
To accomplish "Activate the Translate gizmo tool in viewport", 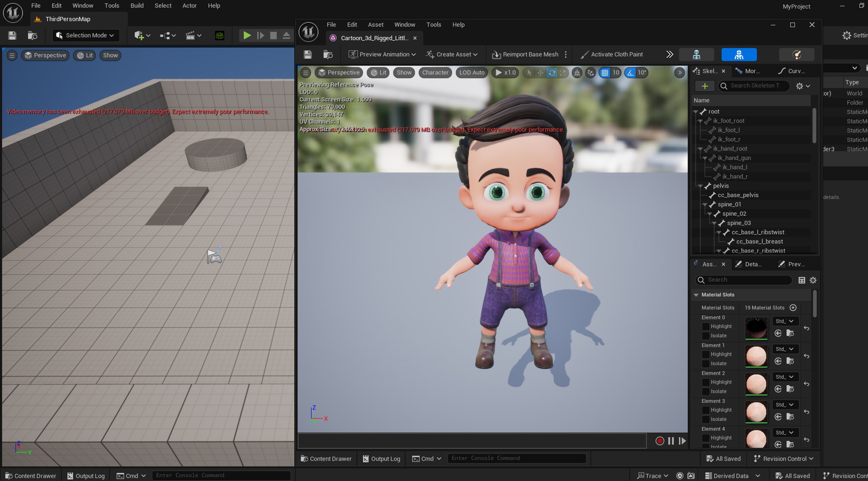I will (540, 72).
